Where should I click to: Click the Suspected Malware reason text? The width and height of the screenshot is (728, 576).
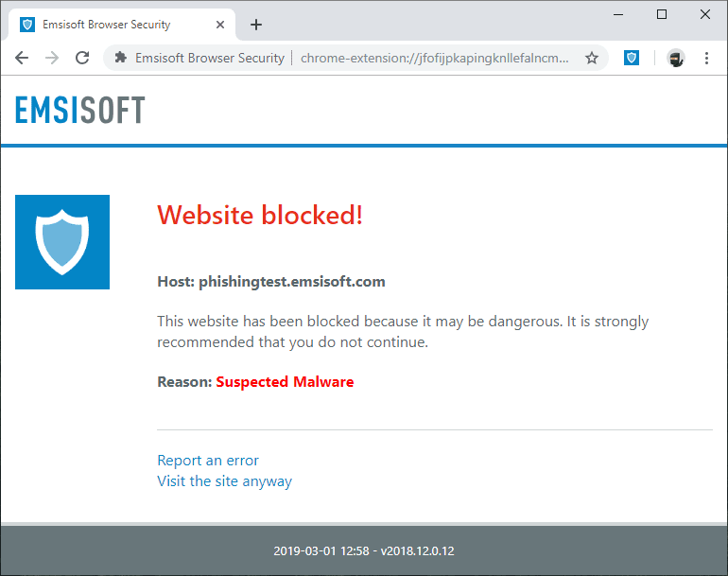[x=285, y=382]
